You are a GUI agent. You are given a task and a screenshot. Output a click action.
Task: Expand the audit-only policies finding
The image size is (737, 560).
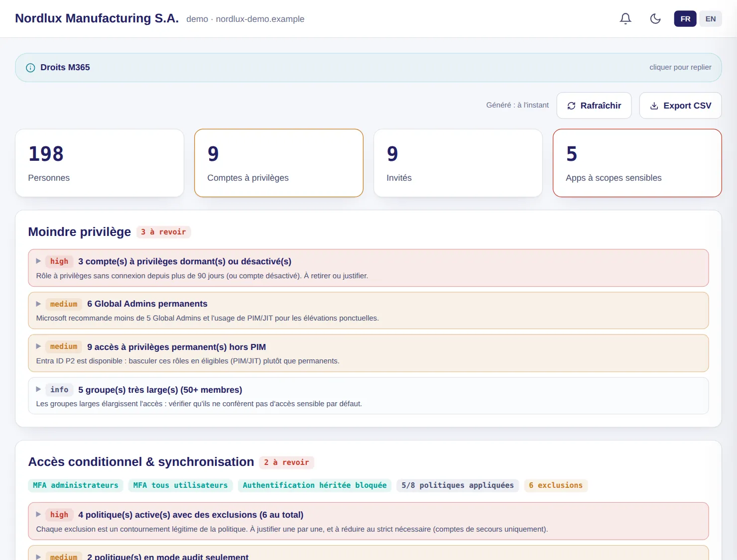(x=368, y=553)
